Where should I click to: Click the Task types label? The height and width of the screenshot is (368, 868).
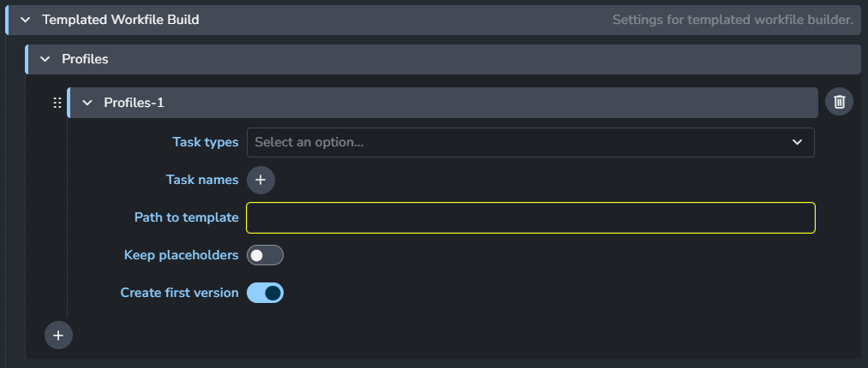[x=206, y=142]
